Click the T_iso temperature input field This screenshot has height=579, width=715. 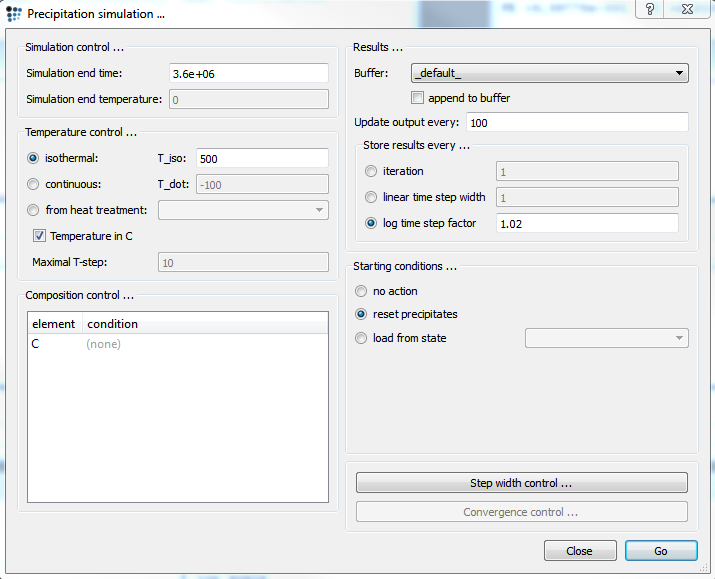coord(262,158)
